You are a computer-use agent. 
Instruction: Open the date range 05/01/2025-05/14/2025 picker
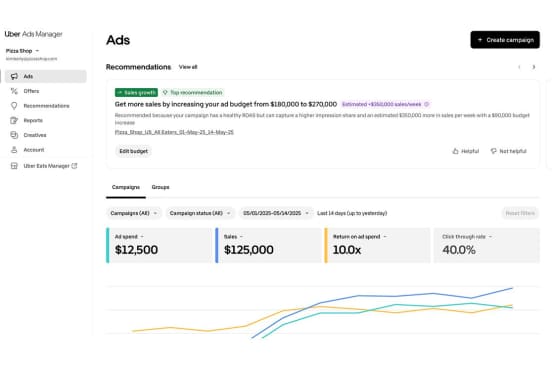(276, 213)
